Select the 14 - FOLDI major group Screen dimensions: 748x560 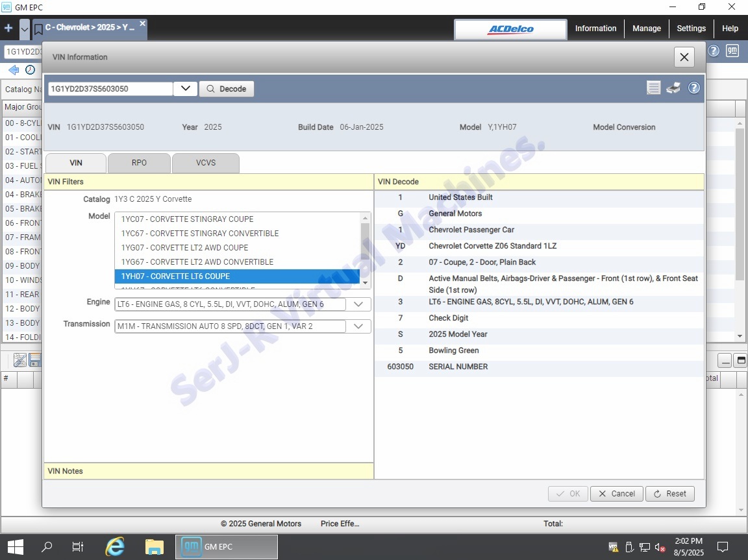pyautogui.click(x=23, y=337)
